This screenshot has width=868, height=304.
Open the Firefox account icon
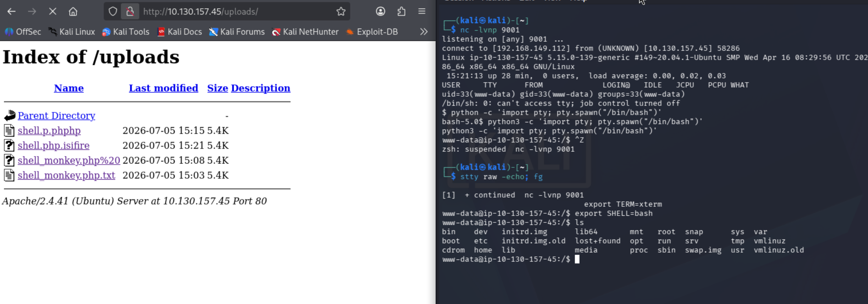[x=381, y=11]
